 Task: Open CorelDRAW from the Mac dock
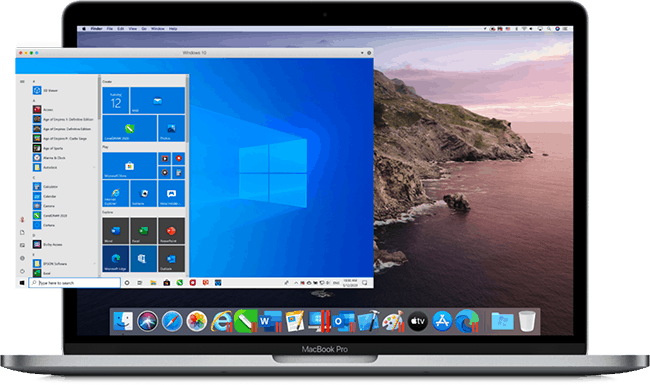pyautogui.click(x=246, y=321)
